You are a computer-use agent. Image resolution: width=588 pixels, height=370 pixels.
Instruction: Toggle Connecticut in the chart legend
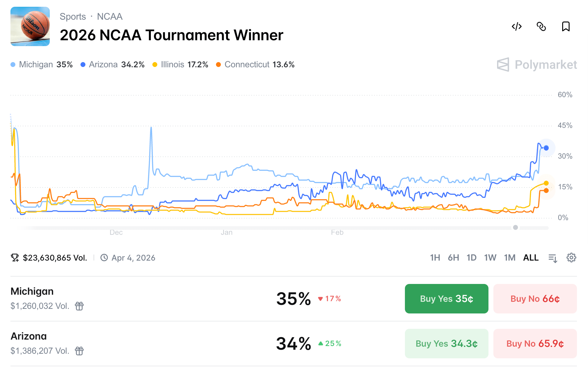(x=219, y=65)
